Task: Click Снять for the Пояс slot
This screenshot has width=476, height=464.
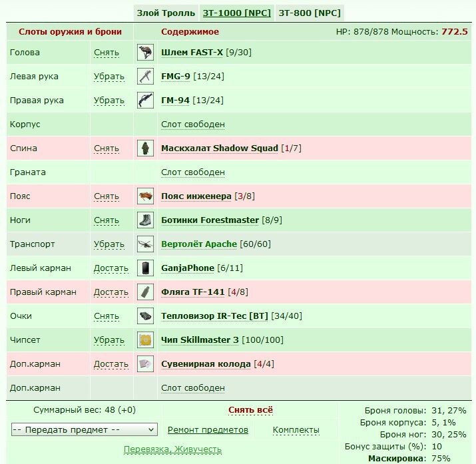Action: [107, 196]
